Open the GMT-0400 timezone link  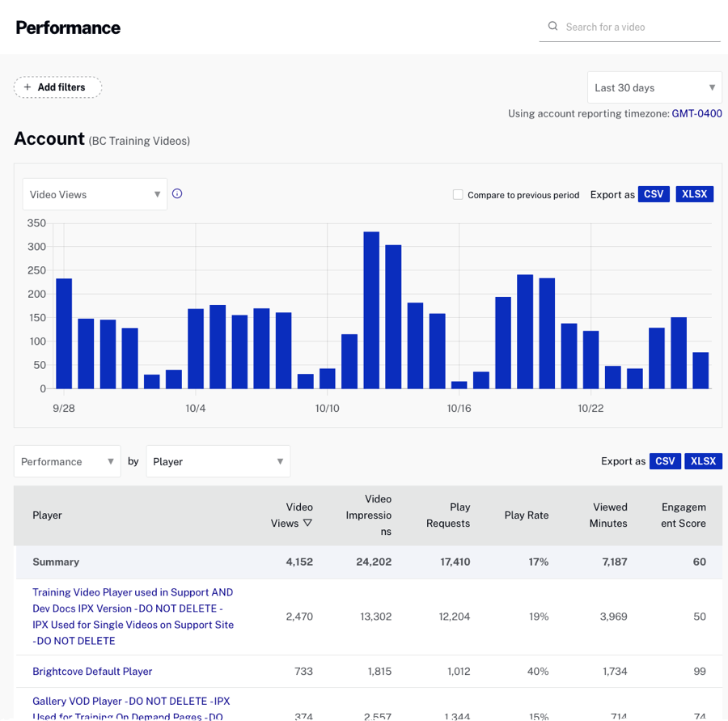696,113
